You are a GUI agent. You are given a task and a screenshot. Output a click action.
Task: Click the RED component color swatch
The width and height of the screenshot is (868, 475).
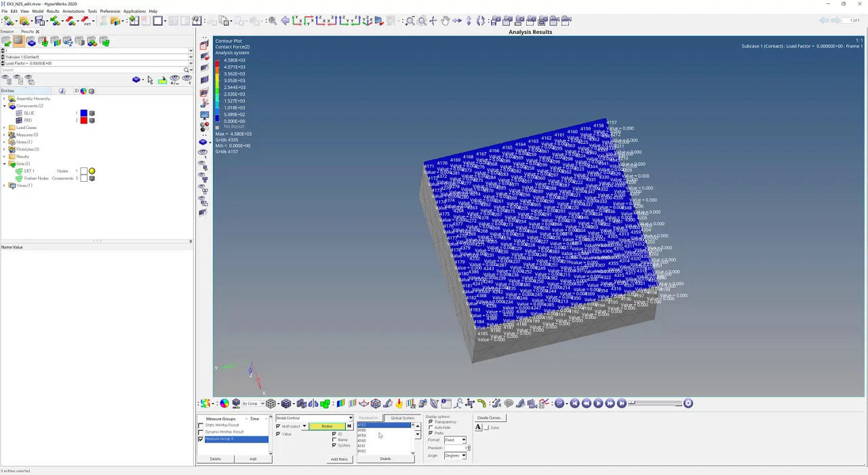click(x=83, y=120)
